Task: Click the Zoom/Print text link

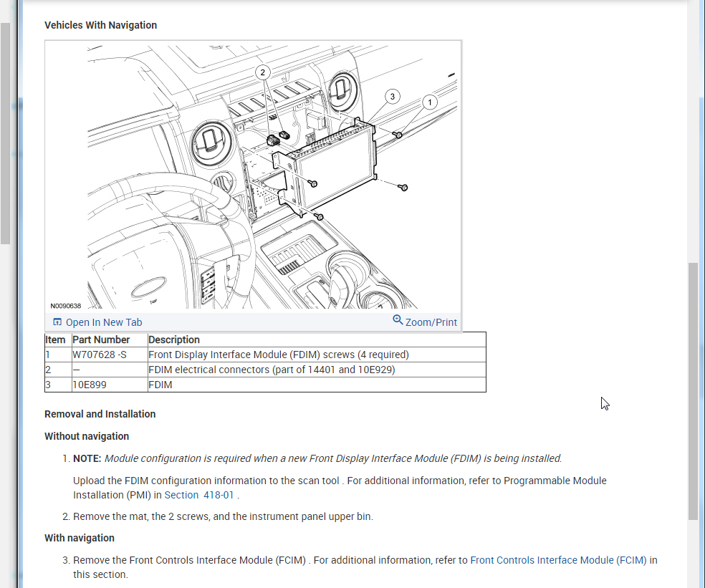Action: pyautogui.click(x=431, y=322)
